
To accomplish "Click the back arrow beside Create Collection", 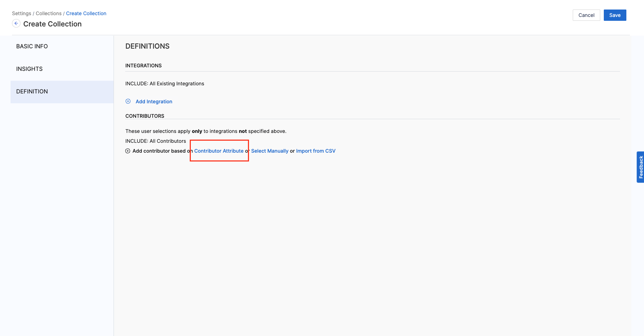I will tap(16, 24).
